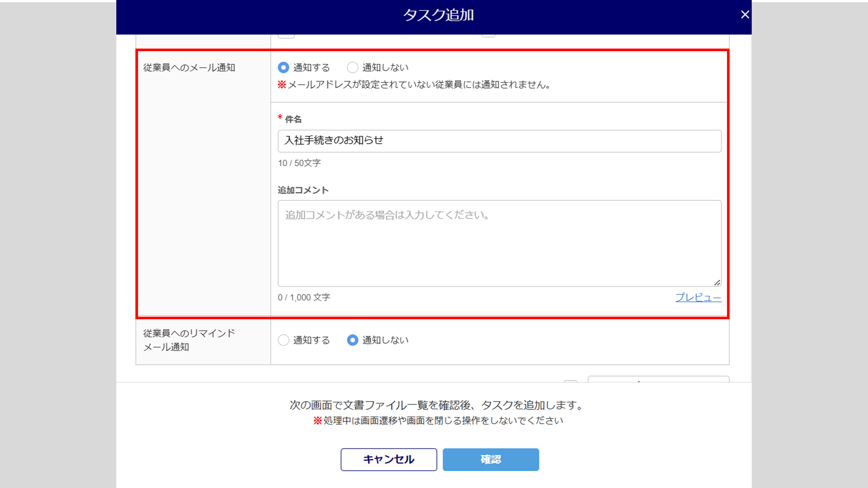Click the 追加コメント label
The width and height of the screenshot is (868, 488).
(303, 190)
